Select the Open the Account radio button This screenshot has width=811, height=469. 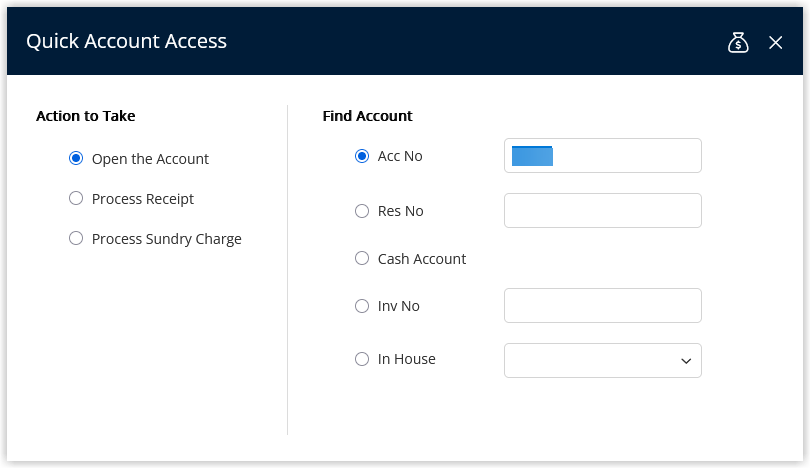coord(76,158)
